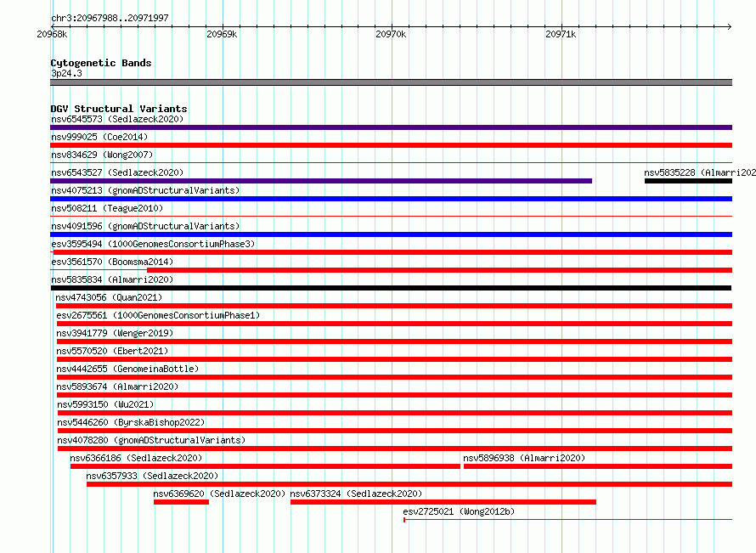Image resolution: width=756 pixels, height=553 pixels.
Task: Select nsv508211 (Teague2010) label
Action: click(107, 208)
